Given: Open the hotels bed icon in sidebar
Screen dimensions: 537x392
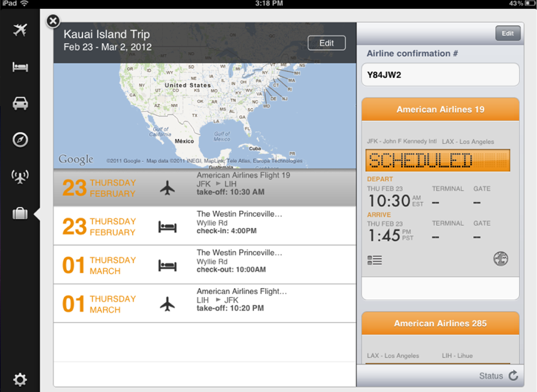Looking at the screenshot, I should click(20, 68).
